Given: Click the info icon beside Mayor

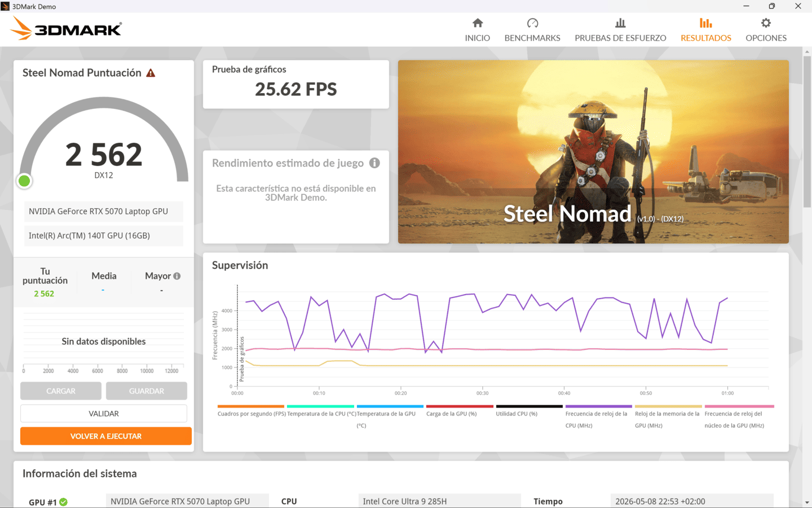Looking at the screenshot, I should [x=177, y=276].
